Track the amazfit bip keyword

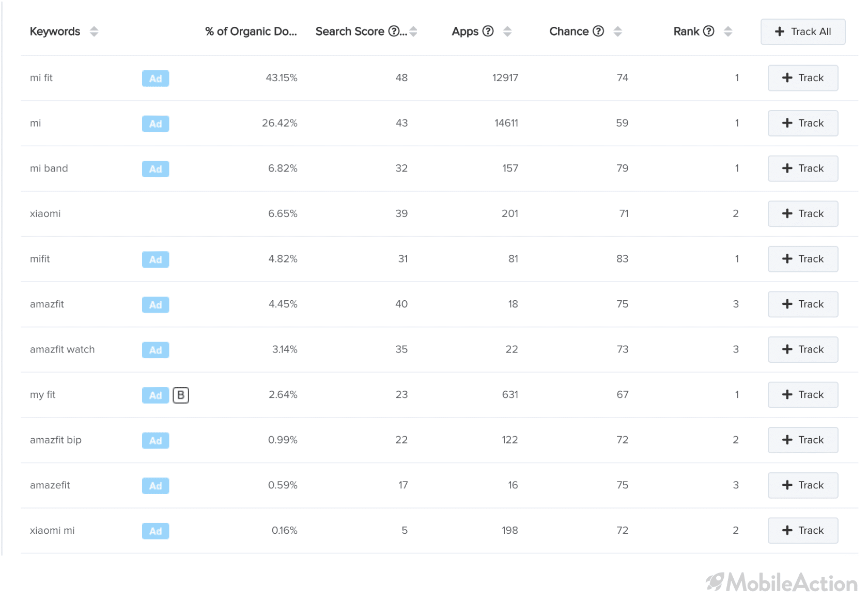[x=803, y=440]
